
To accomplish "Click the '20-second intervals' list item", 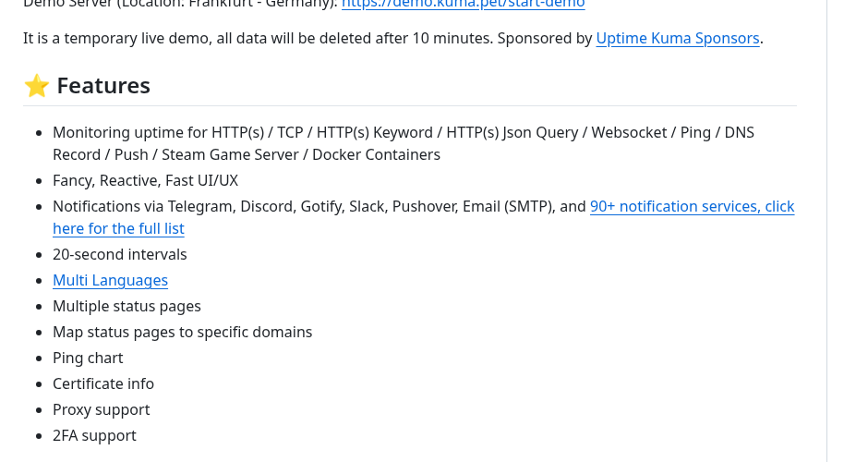I will (119, 254).
